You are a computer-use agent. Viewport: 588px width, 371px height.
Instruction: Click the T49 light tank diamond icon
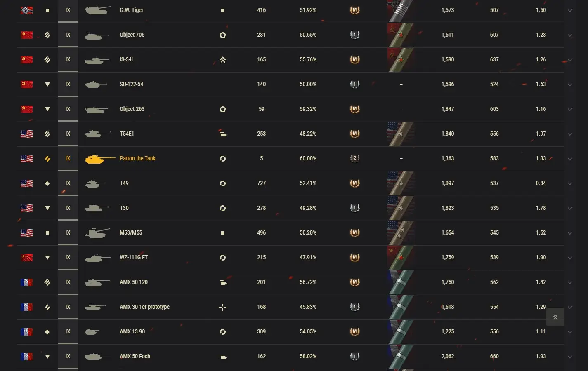[47, 183]
